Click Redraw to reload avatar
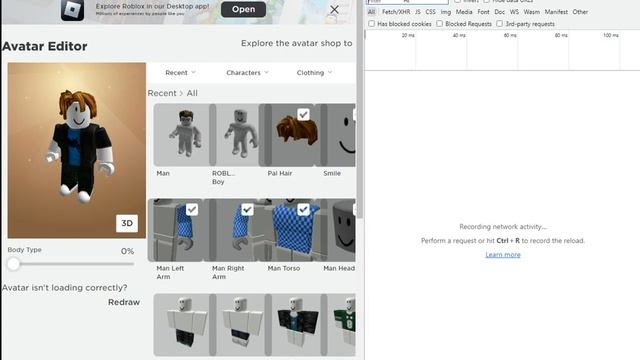Image resolution: width=640 pixels, height=360 pixels. [124, 302]
